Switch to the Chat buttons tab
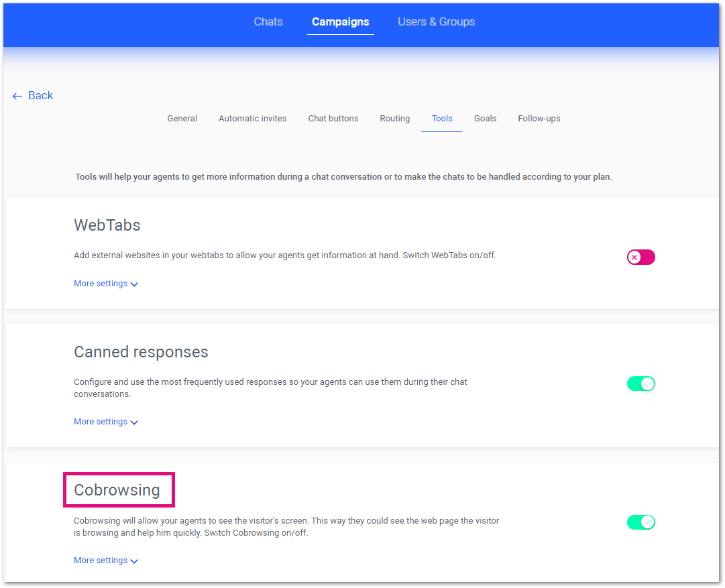The height and width of the screenshot is (588, 725). 333,119
